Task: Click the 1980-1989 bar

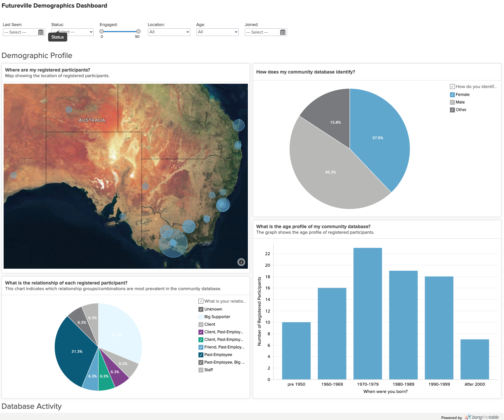Action: [x=403, y=325]
